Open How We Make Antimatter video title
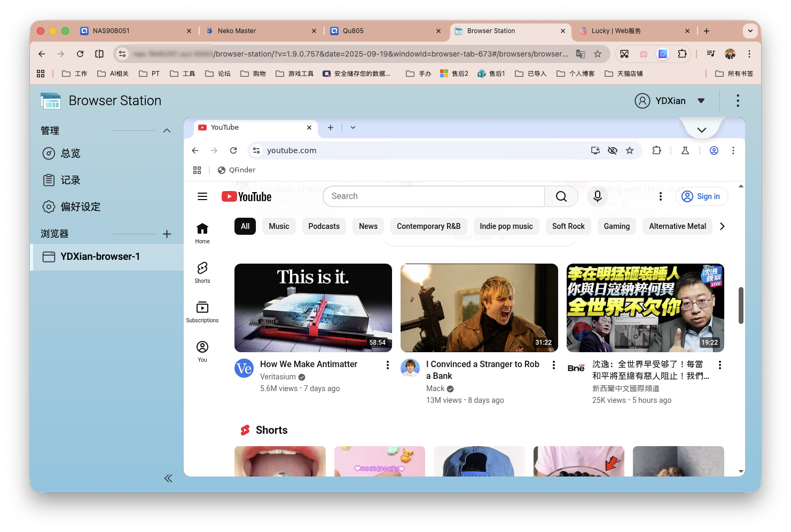Viewport: 791px width, 532px height. click(x=309, y=364)
